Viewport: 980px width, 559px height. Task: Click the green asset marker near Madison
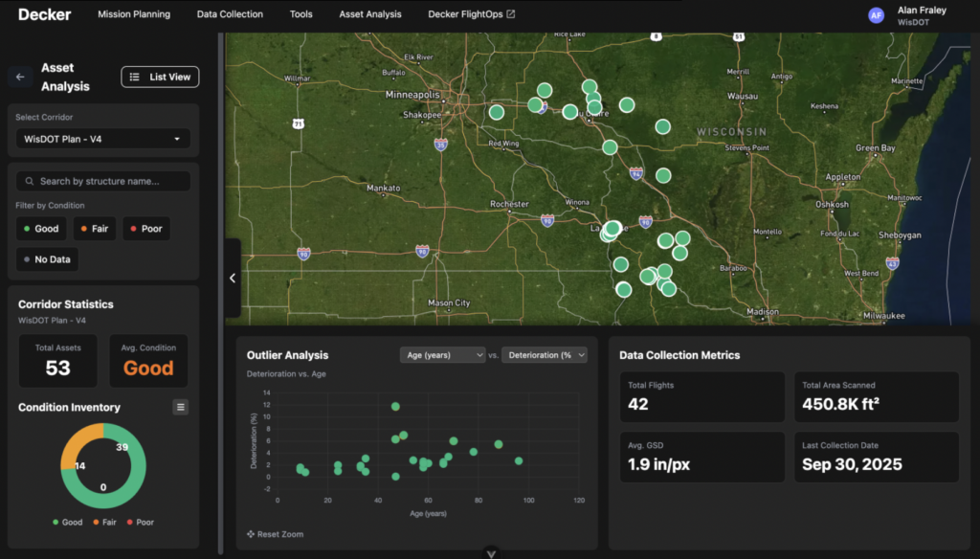click(668, 288)
